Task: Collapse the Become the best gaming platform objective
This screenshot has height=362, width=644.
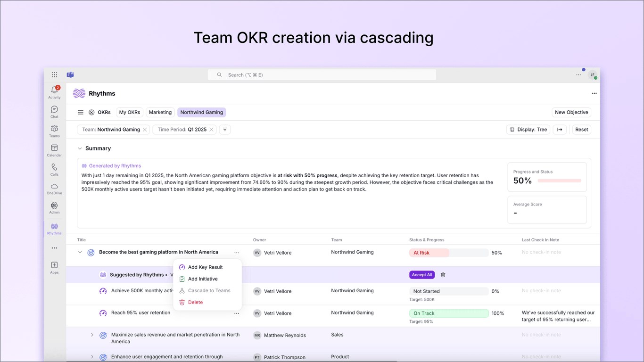Action: pos(80,252)
